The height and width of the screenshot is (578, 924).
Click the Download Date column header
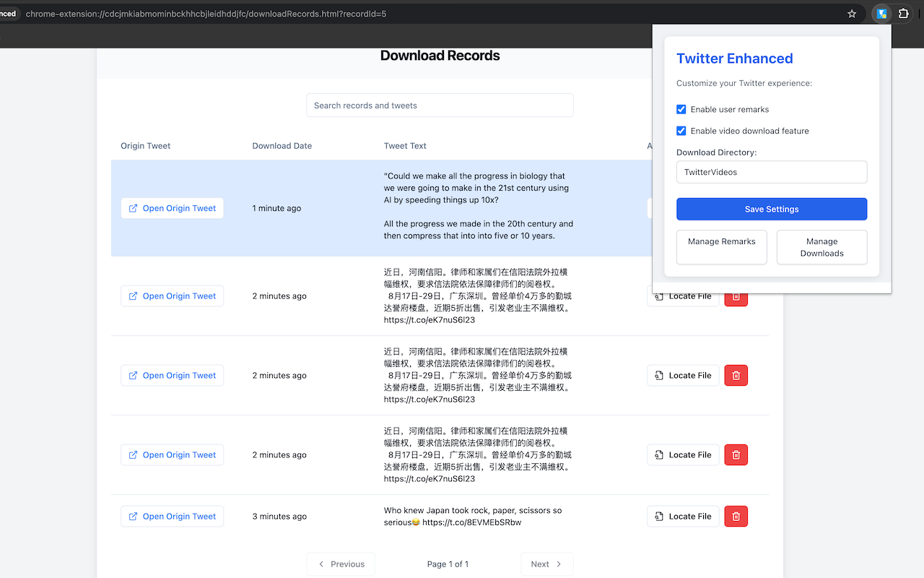[x=282, y=146]
